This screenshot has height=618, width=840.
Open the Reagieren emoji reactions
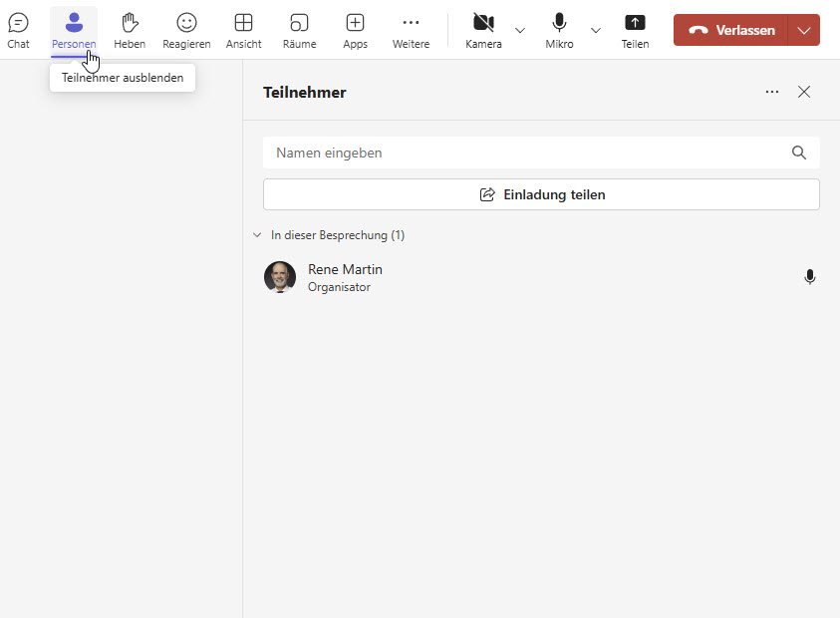(186, 31)
